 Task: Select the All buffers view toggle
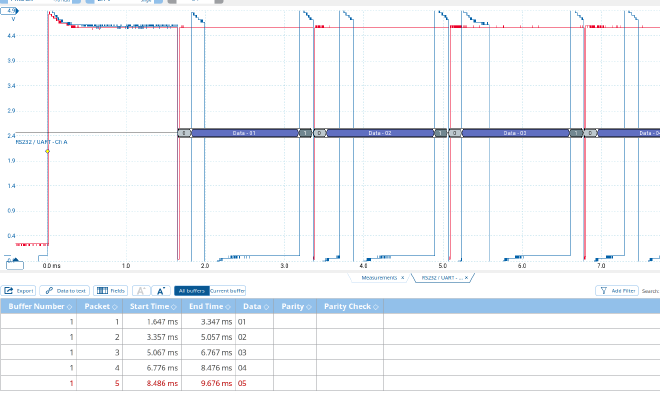pos(192,291)
